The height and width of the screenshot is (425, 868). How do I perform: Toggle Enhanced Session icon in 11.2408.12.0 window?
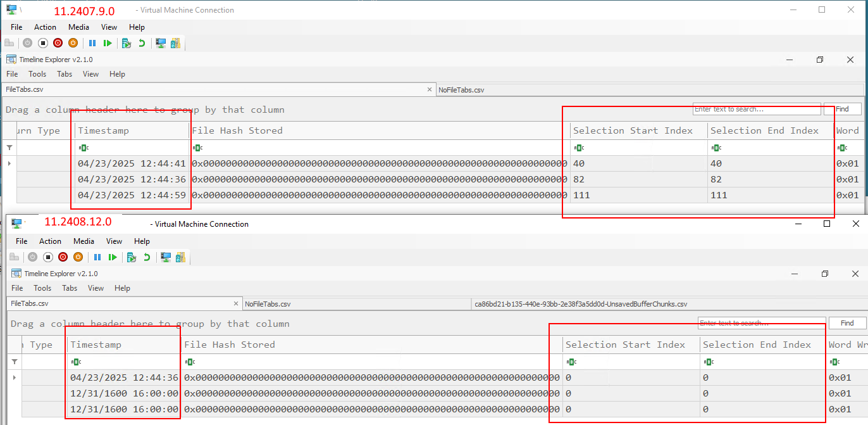[x=166, y=257]
